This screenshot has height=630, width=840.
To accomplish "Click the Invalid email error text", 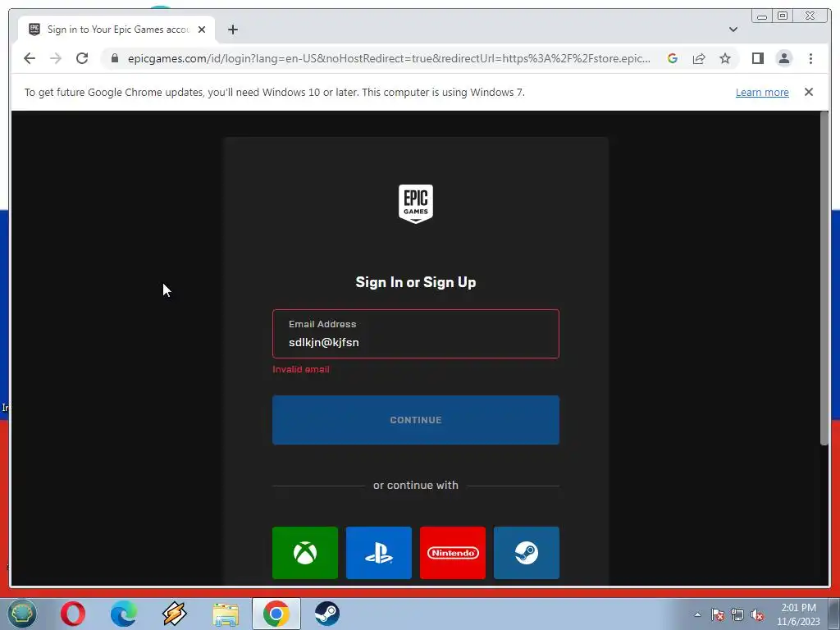I will pyautogui.click(x=300, y=369).
